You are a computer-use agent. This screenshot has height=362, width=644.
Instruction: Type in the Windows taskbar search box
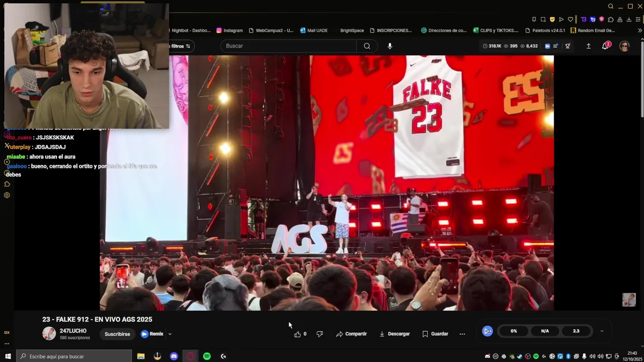pos(74,356)
